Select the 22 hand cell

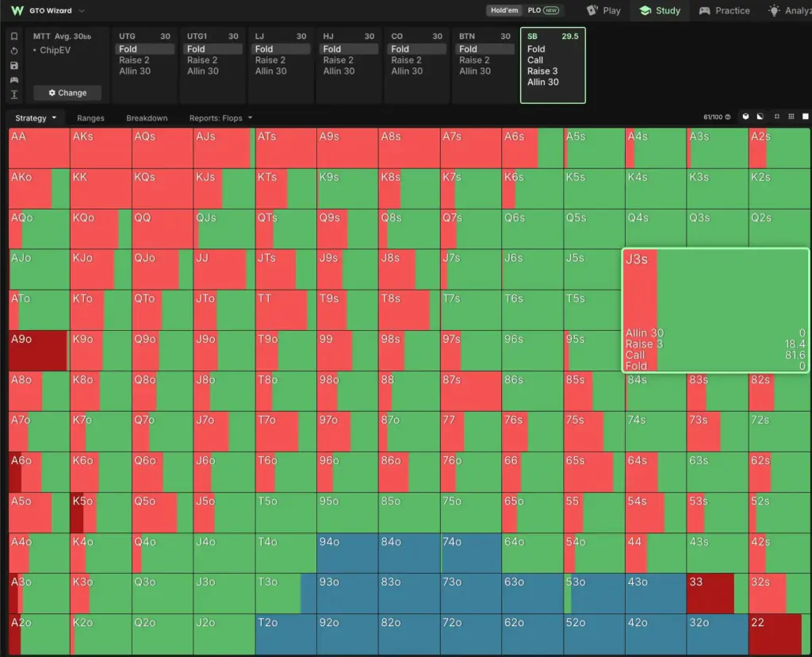[779, 634]
